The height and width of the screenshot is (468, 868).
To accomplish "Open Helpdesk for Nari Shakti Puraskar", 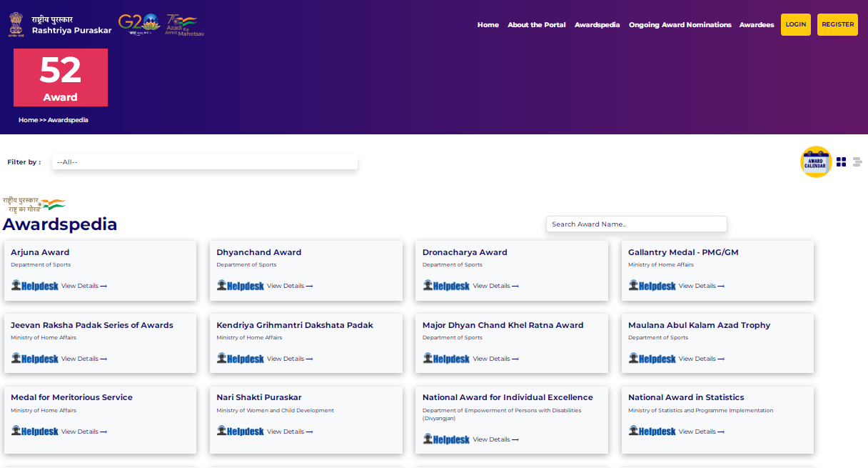I will click(x=241, y=432).
